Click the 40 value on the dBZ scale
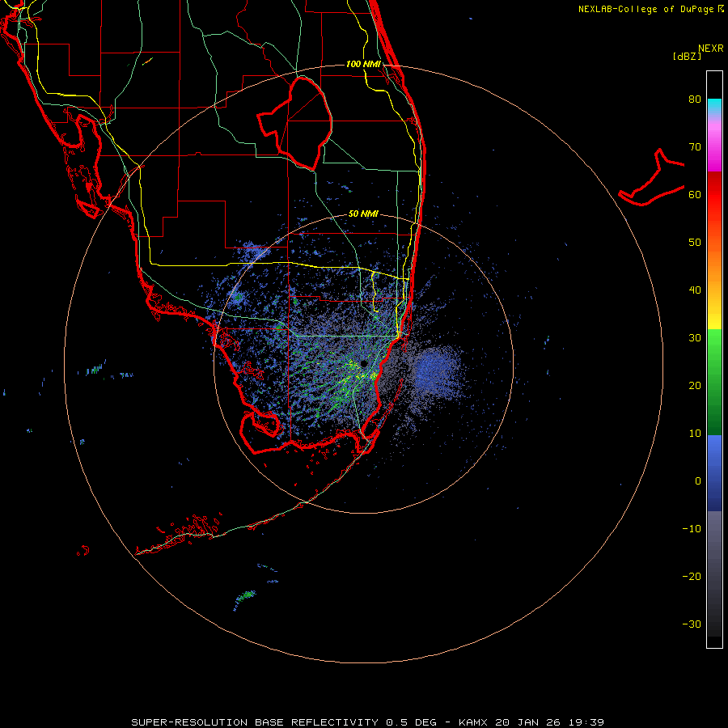Screen dimensions: 728x728 click(x=695, y=290)
